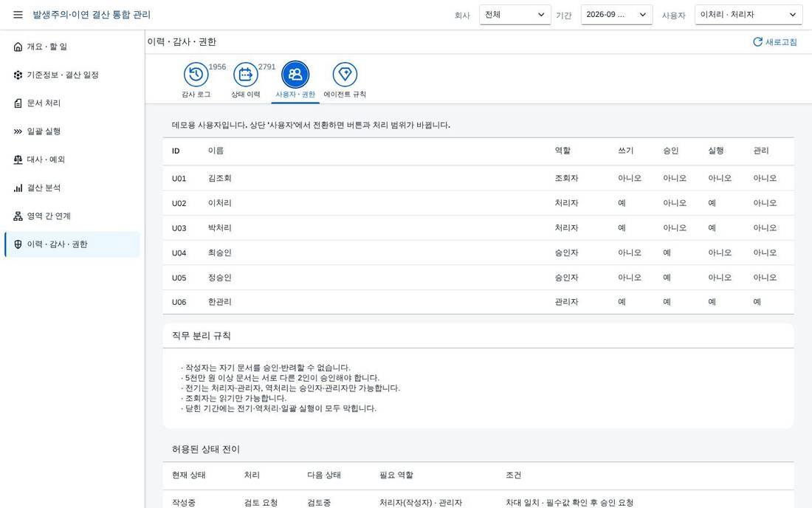The image size is (812, 508).
Task: Click the 상태 이력 calendar icon
Action: tap(246, 75)
